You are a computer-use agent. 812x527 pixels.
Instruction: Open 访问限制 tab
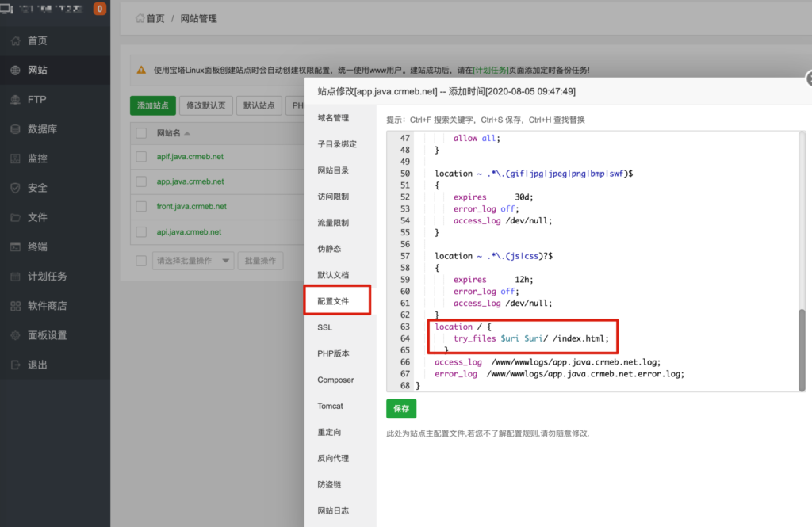point(333,197)
